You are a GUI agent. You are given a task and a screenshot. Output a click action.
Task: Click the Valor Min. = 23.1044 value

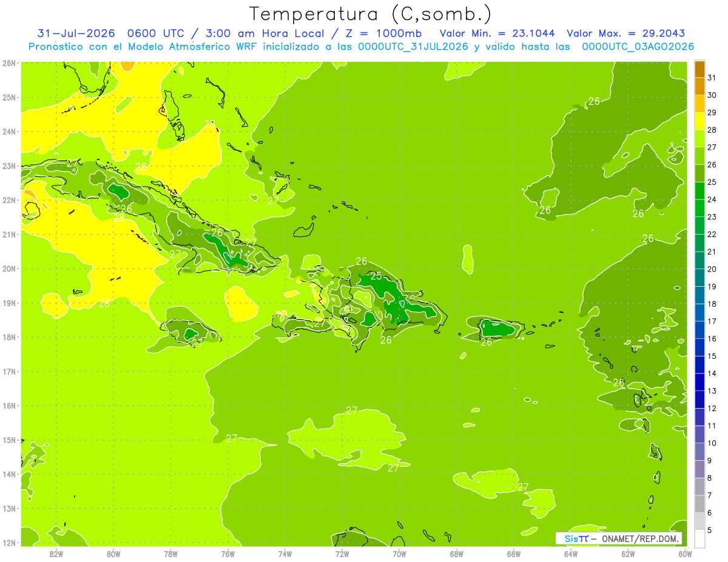point(497,33)
